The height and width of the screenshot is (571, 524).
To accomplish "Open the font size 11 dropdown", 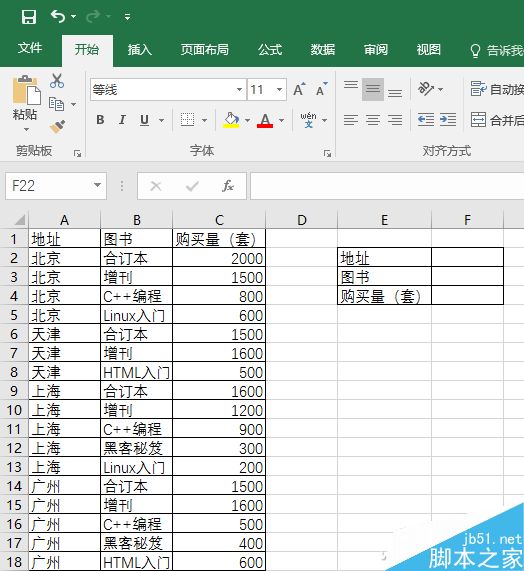I will [279, 89].
